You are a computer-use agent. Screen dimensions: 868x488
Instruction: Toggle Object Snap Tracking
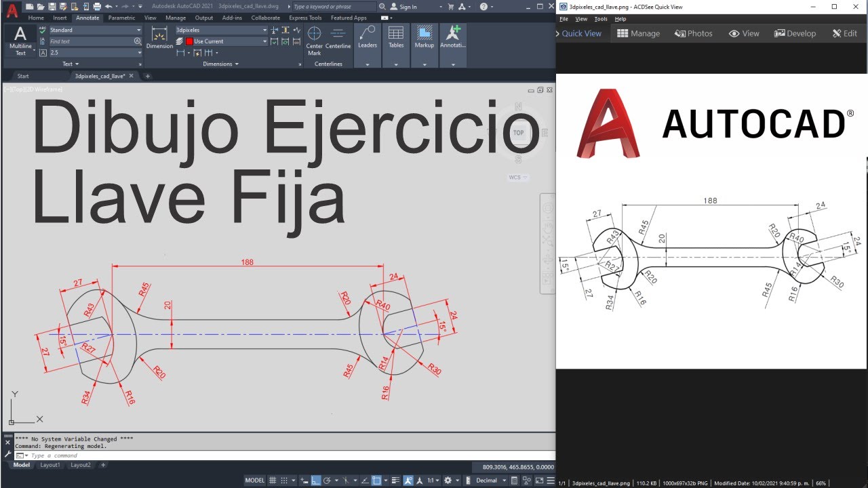click(365, 481)
